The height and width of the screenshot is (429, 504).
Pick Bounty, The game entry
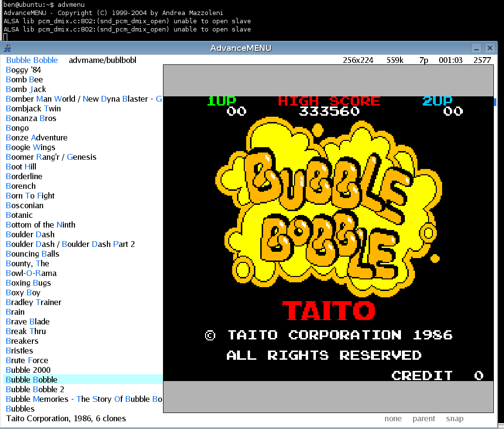tap(27, 263)
